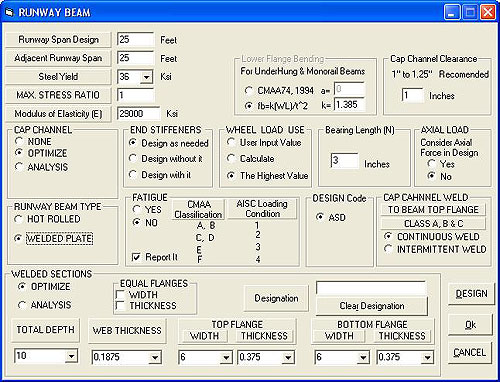Click the Ok button

pyautogui.click(x=470, y=325)
